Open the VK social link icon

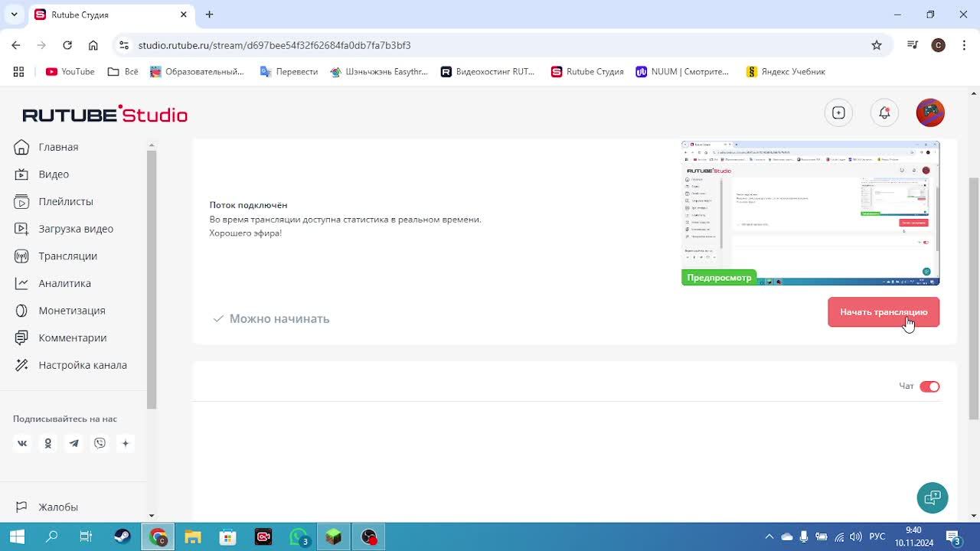(x=22, y=443)
